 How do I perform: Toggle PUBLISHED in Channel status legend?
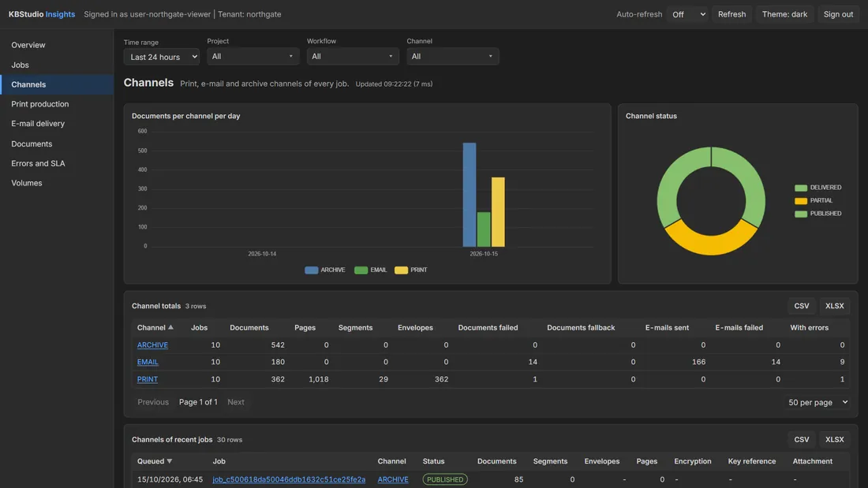click(x=818, y=214)
